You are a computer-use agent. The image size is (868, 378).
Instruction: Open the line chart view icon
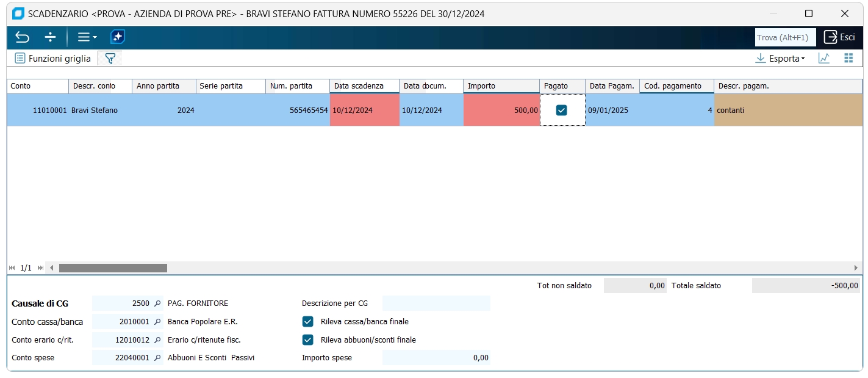(823, 59)
